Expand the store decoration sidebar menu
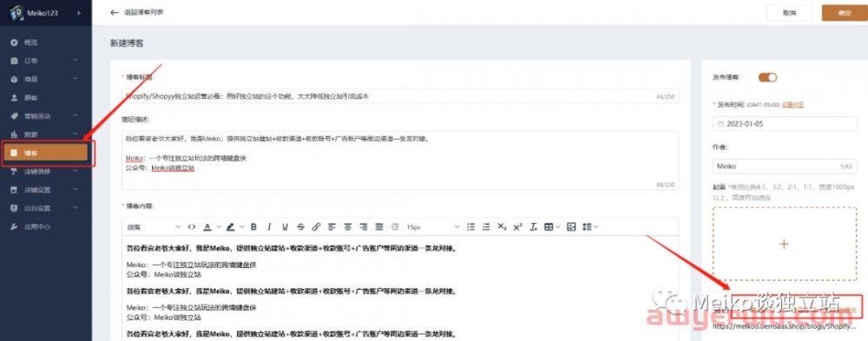The width and height of the screenshot is (868, 341). click(76, 171)
